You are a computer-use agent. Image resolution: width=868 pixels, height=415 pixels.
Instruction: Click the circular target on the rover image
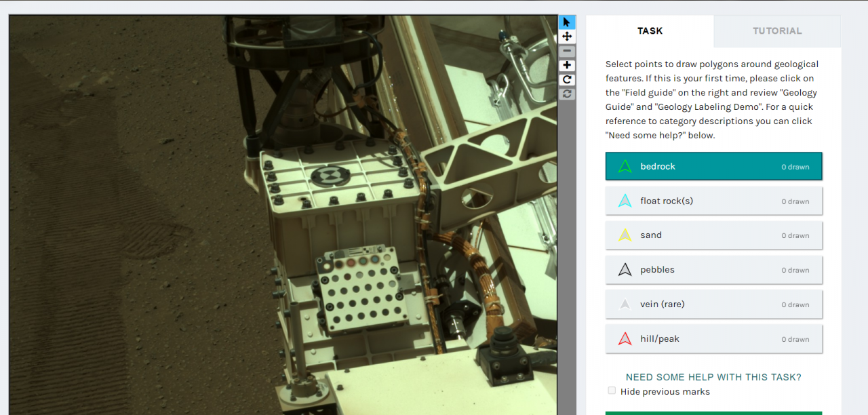tap(330, 175)
